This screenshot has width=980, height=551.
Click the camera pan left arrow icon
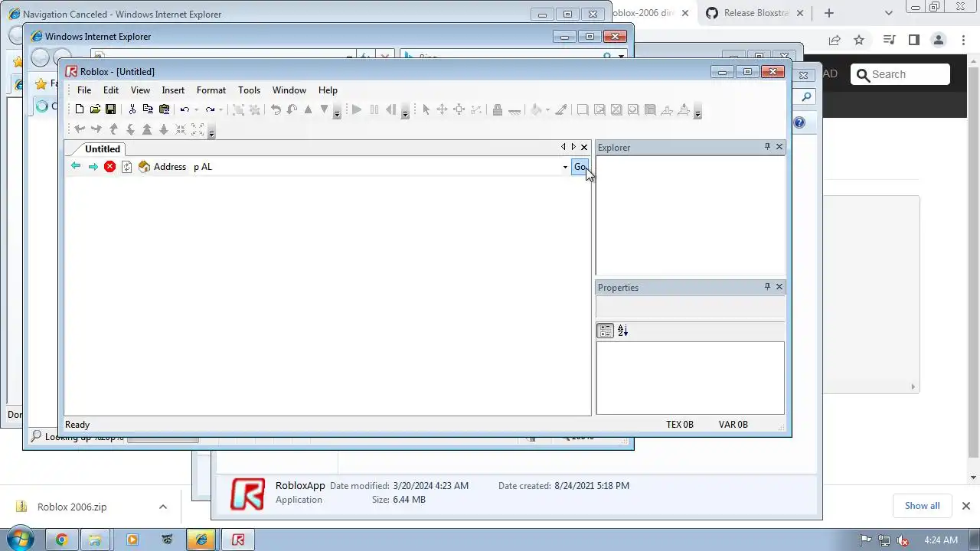click(x=79, y=129)
